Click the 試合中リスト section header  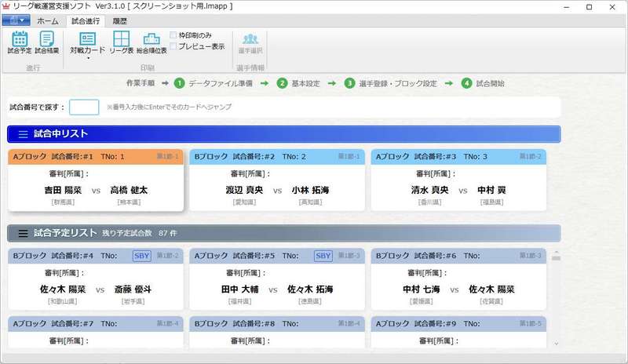pos(284,134)
